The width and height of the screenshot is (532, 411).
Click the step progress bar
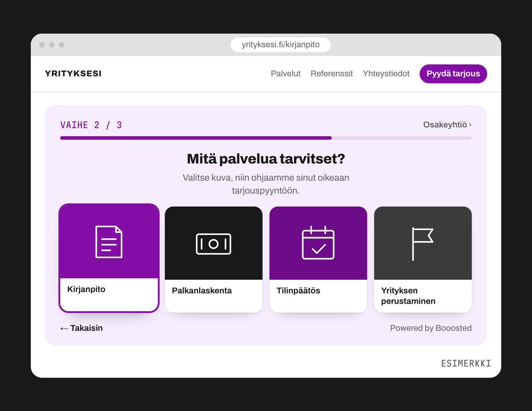pyautogui.click(x=266, y=138)
